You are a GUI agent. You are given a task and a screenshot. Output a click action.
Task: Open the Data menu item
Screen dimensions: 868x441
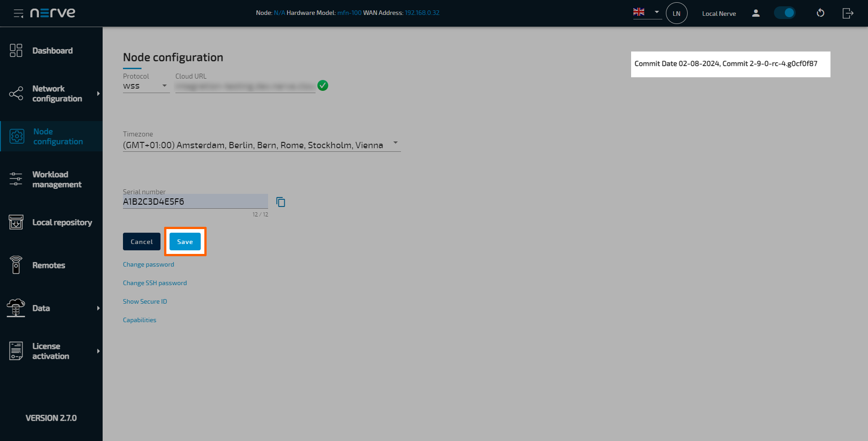click(x=51, y=308)
